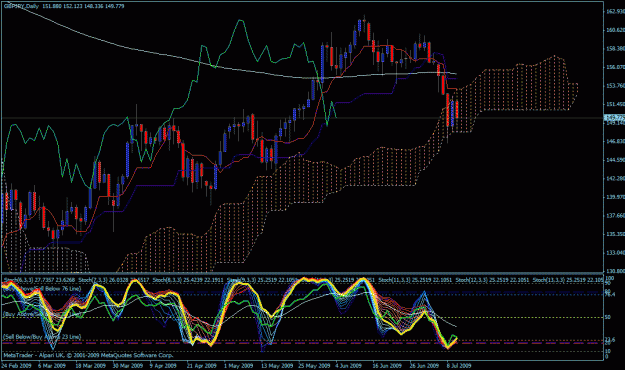Click the 153.76 price axis label
The height and width of the screenshot is (370, 625).
point(615,85)
